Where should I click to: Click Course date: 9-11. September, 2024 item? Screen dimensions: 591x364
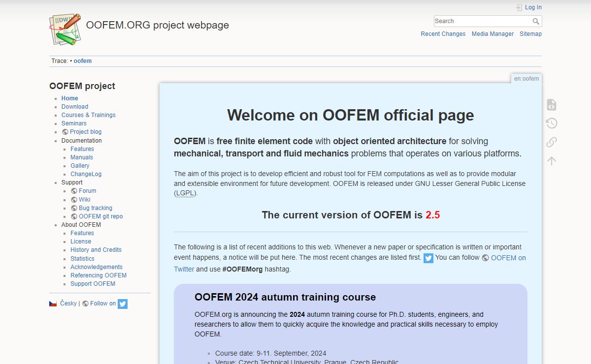click(x=270, y=353)
